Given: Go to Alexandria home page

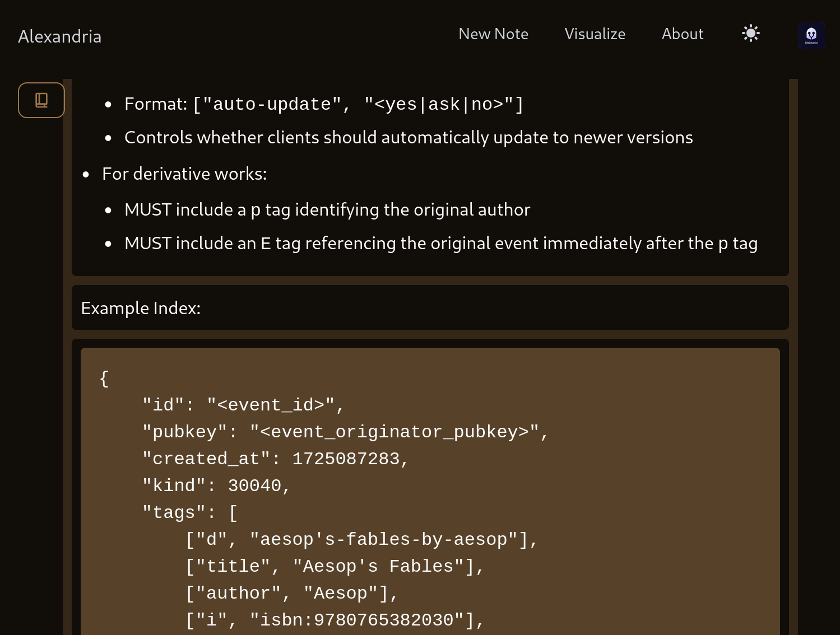Looking at the screenshot, I should click(60, 36).
